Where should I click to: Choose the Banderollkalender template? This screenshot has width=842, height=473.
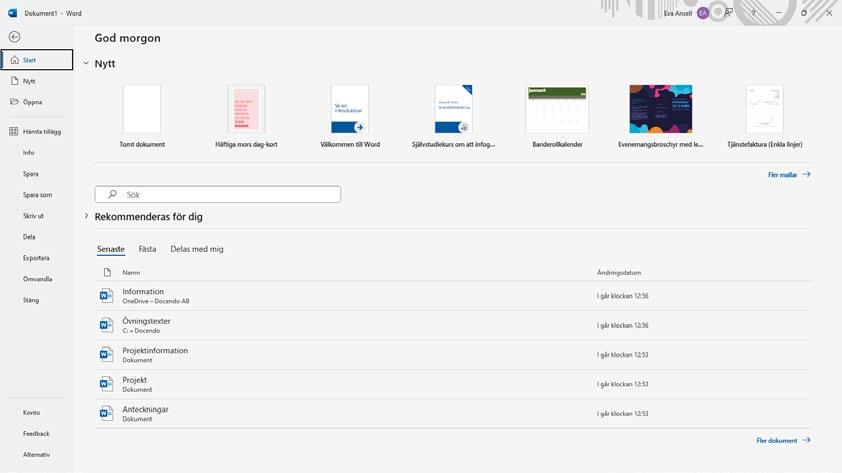click(557, 116)
